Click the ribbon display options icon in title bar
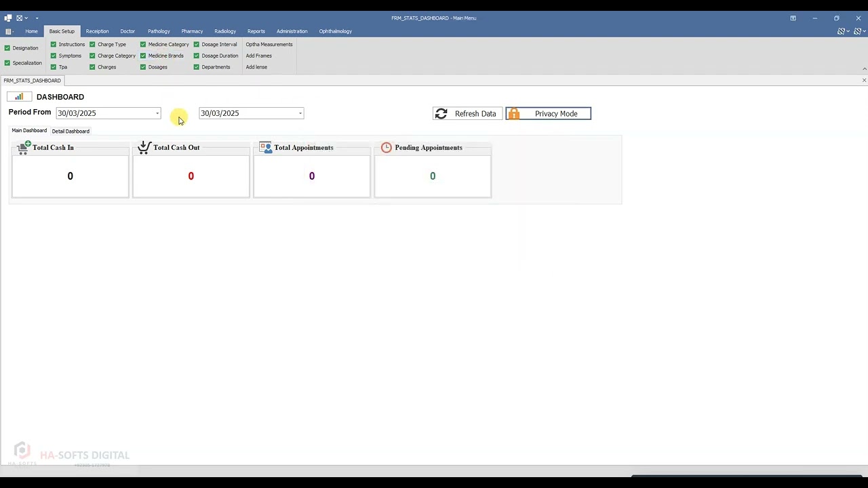This screenshot has height=488, width=868. tap(793, 18)
